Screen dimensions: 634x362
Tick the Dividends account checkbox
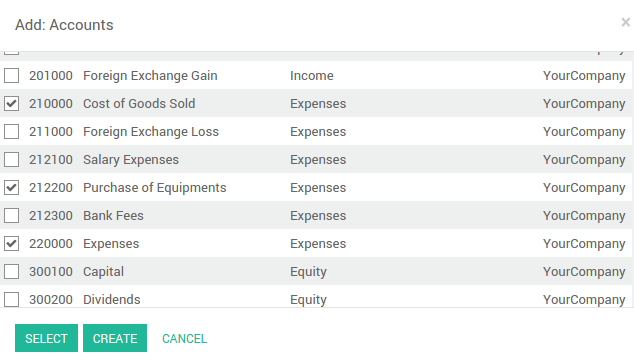11,299
